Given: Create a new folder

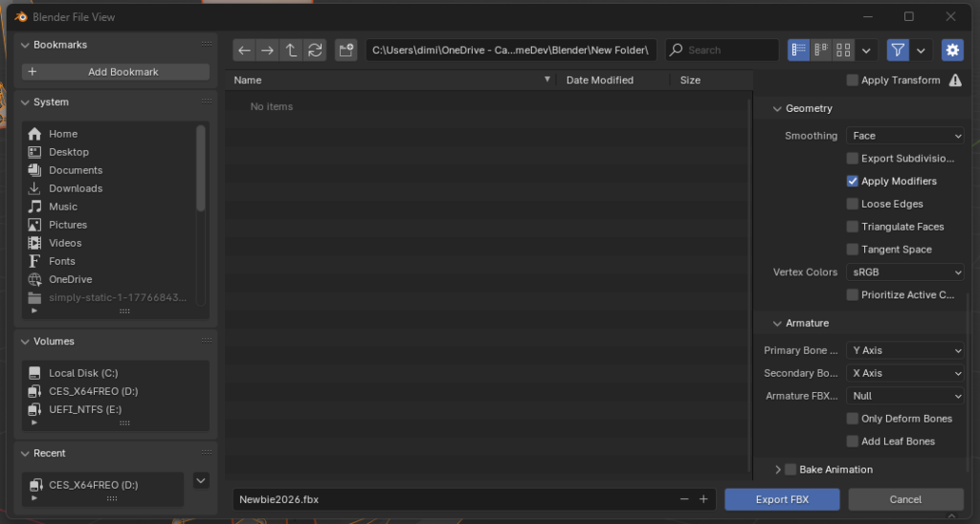Looking at the screenshot, I should [345, 50].
